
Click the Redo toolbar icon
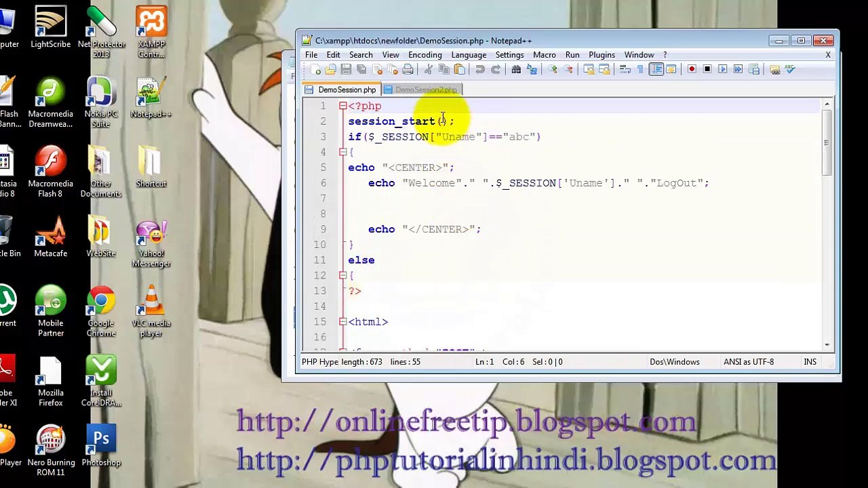[x=496, y=69]
